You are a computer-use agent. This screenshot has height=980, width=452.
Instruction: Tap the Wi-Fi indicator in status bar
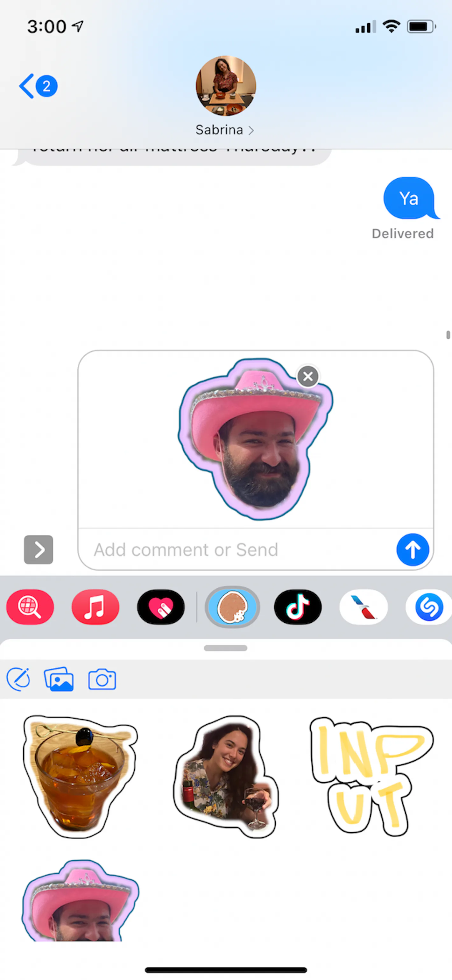click(x=391, y=26)
